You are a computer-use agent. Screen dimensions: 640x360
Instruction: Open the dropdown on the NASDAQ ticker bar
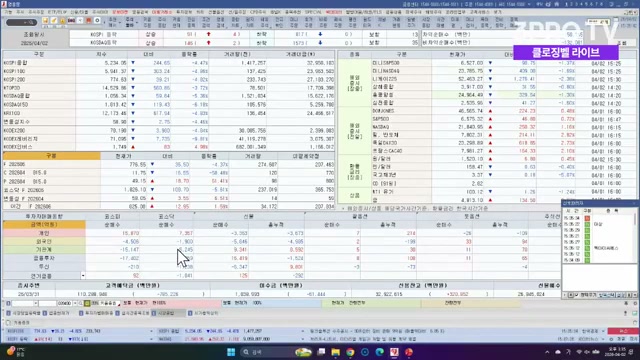coord(303,339)
